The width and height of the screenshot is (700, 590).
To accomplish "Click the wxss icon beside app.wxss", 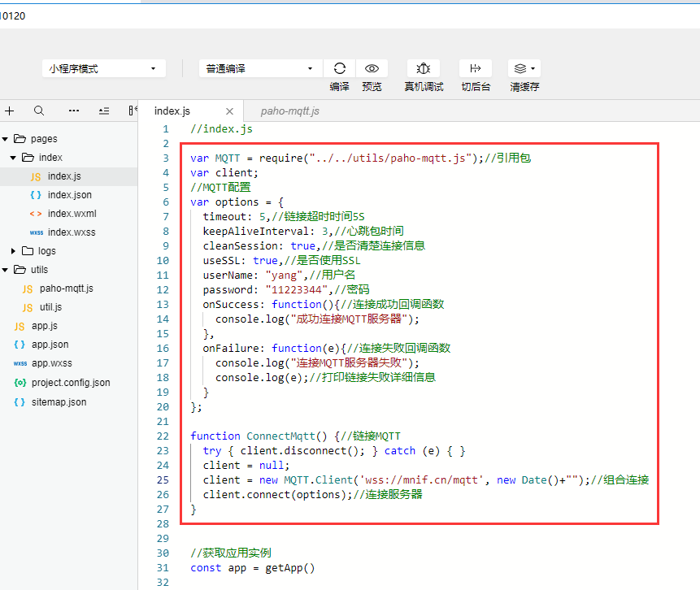I will 20,364.
